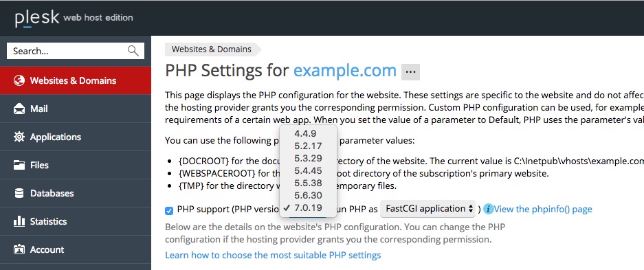
Task: Click the Applications gear icon
Action: (x=19, y=137)
